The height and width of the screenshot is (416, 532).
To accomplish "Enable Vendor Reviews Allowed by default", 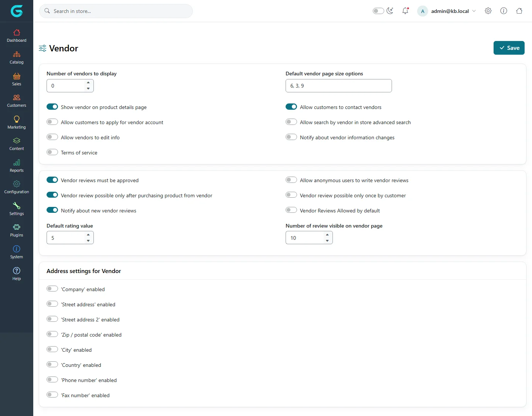I will coord(291,210).
